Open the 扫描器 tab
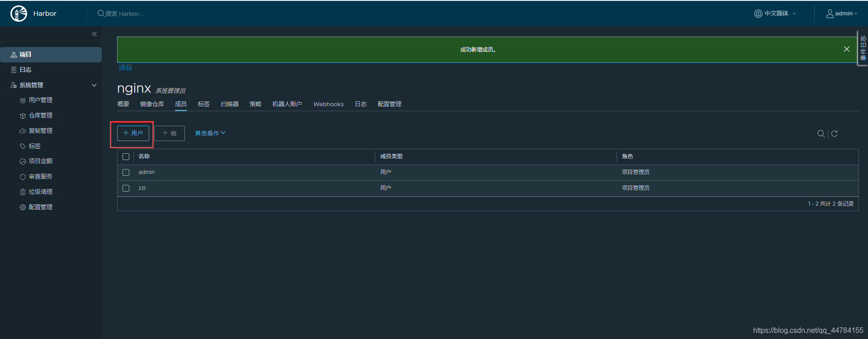Screen dimensions: 868x339 230,104
